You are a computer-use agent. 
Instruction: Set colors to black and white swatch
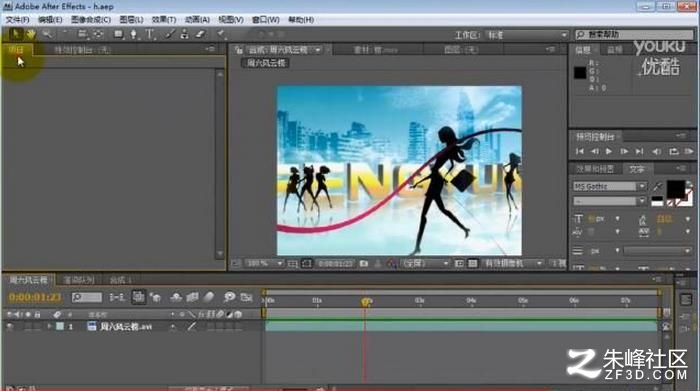[x=657, y=201]
